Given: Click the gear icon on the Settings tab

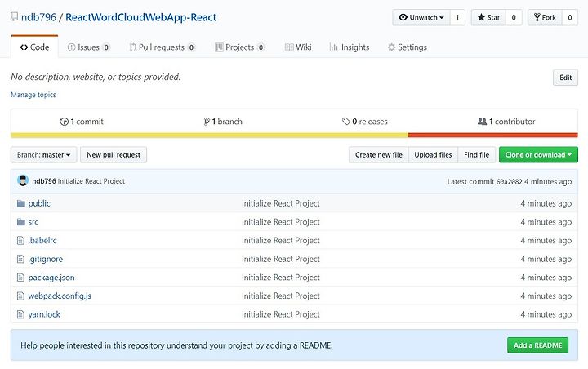Looking at the screenshot, I should tap(391, 47).
